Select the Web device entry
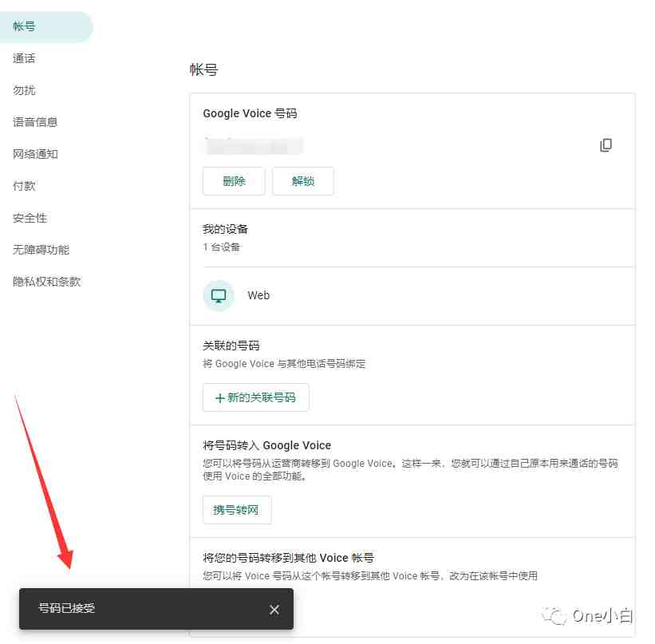Viewport: 655px width, 644px height. coord(412,295)
